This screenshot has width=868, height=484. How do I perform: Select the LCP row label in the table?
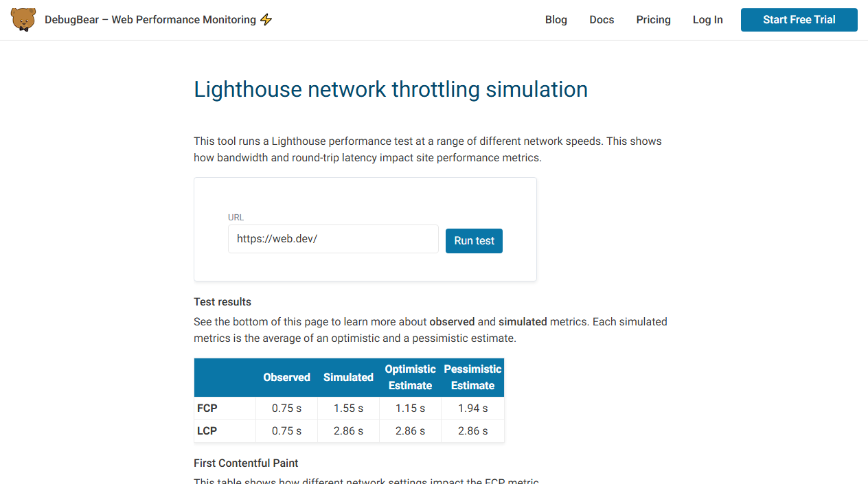[207, 430]
